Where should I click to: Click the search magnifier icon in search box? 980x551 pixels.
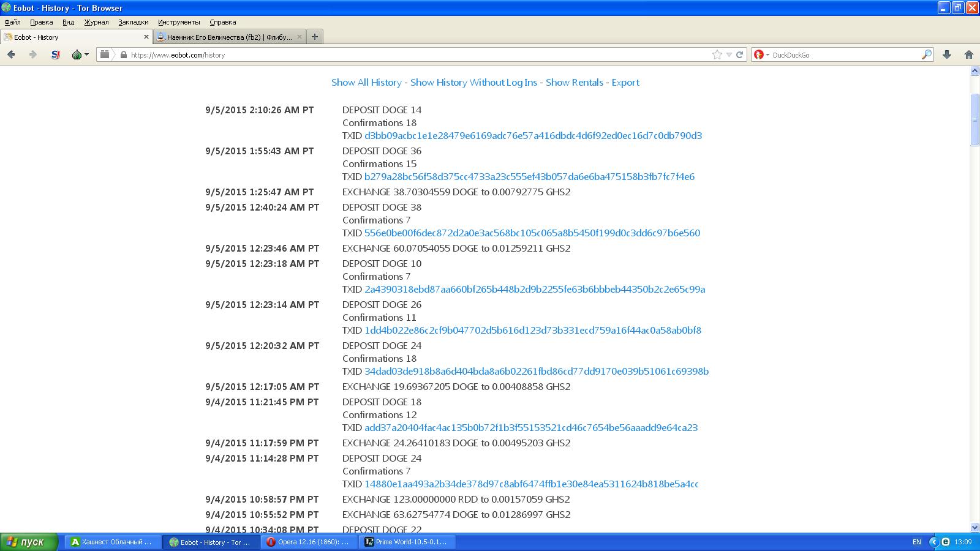926,54
